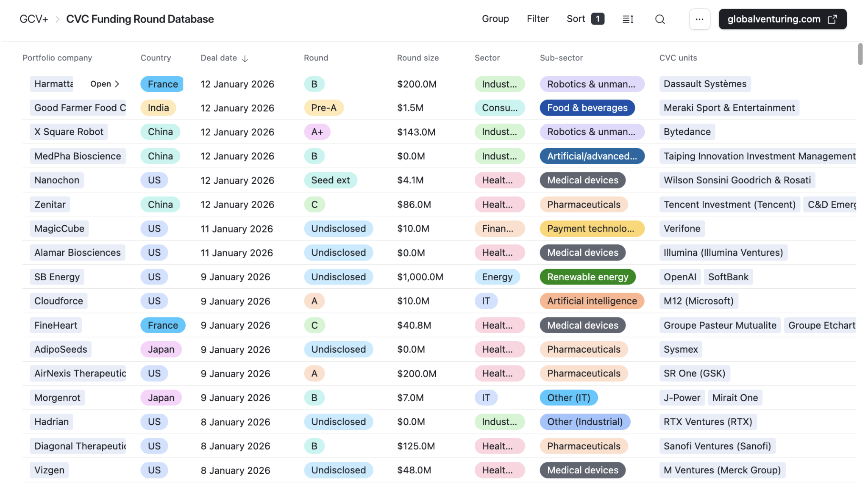The width and height of the screenshot is (868, 484).
Task: Open the row height icon
Action: click(x=628, y=19)
